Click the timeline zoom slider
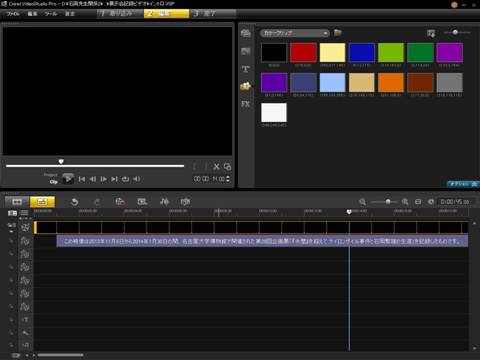Screen dimensions: 480x360 tap(384, 202)
